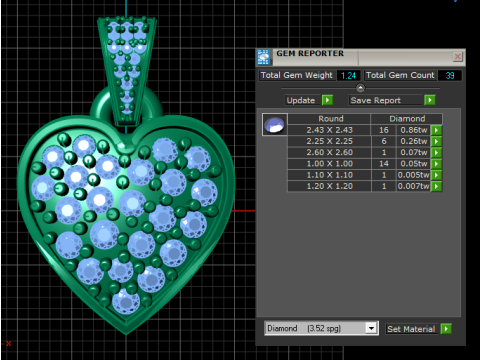Image resolution: width=480 pixels, height=360 pixels.
Task: Click the green arrow for the 1.10 X 1.10 row
Action: click(436, 175)
